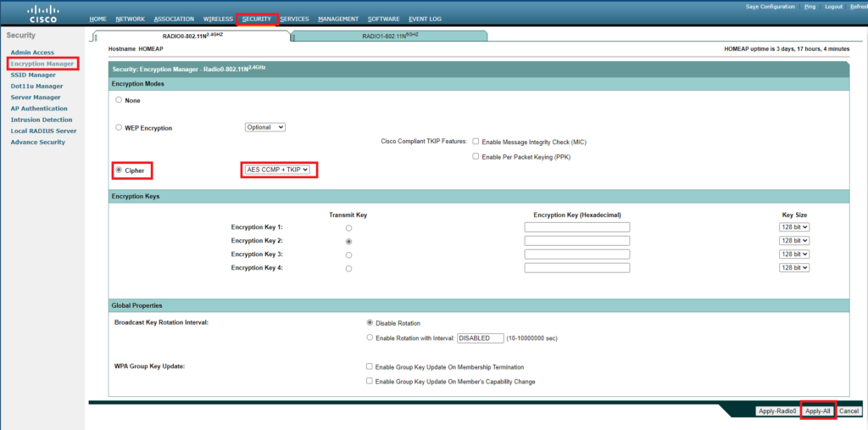Click the Apply-Radio0 button
868x430 pixels.
[x=777, y=411]
